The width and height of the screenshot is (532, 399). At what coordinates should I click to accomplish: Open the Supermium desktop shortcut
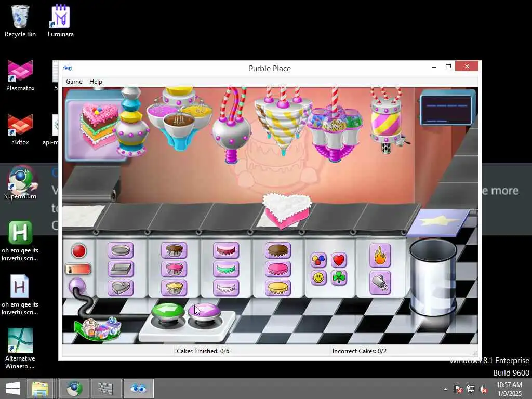[20, 183]
